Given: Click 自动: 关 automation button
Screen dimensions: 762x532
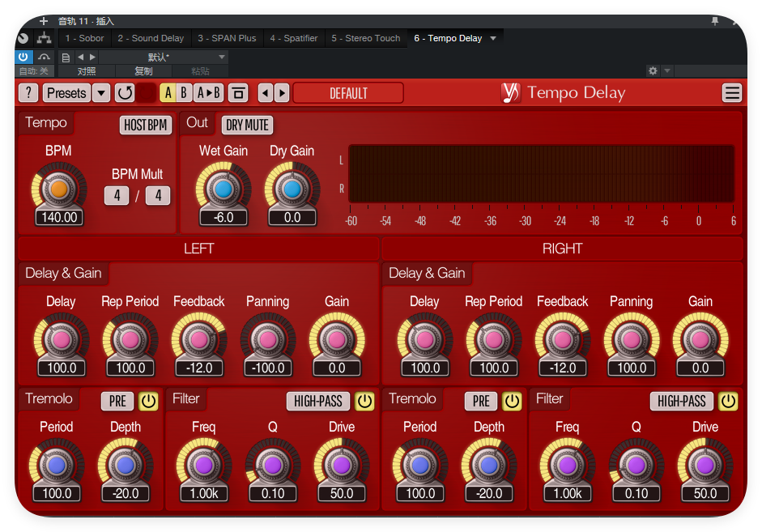Looking at the screenshot, I should [x=34, y=71].
